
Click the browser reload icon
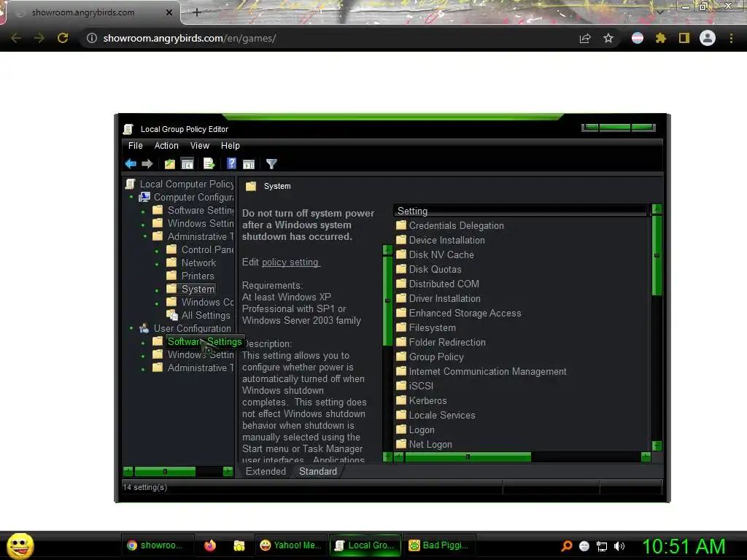[x=63, y=38]
